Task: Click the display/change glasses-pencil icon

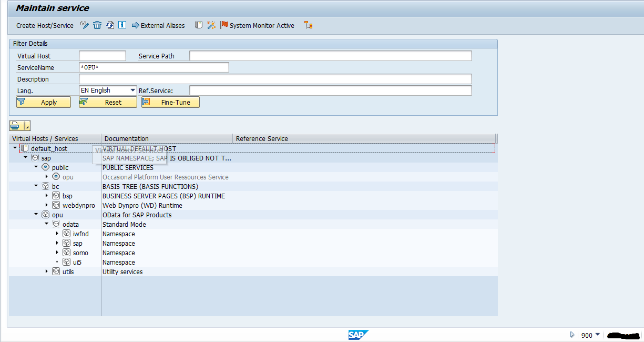Action: (x=84, y=25)
